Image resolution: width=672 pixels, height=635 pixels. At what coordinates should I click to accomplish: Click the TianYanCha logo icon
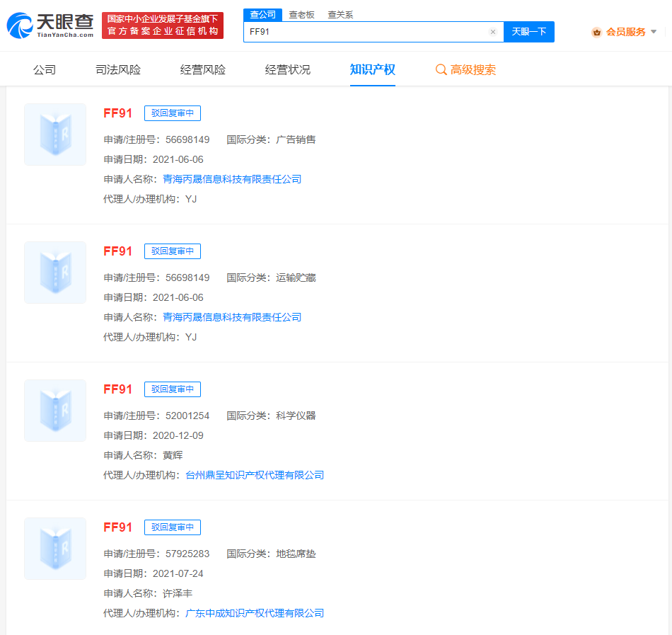[x=20, y=25]
